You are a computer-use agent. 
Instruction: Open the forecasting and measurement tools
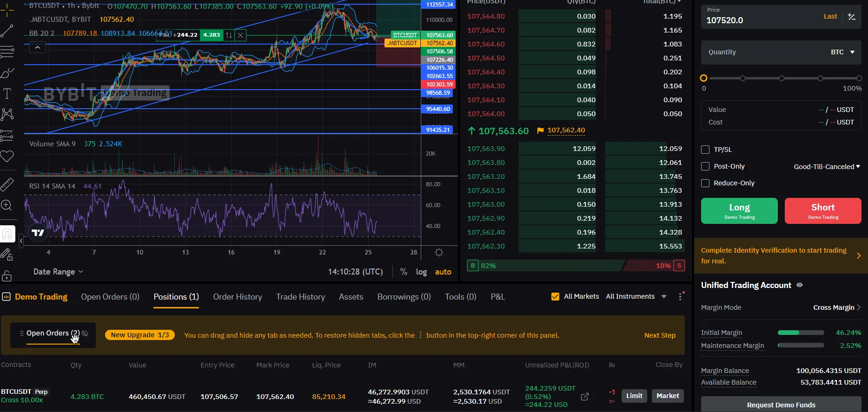7,135
